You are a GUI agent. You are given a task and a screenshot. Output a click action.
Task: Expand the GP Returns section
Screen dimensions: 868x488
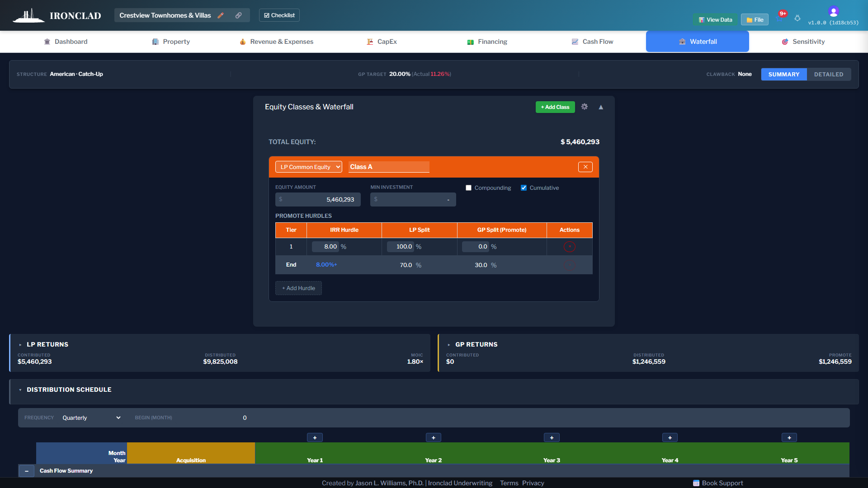449,345
